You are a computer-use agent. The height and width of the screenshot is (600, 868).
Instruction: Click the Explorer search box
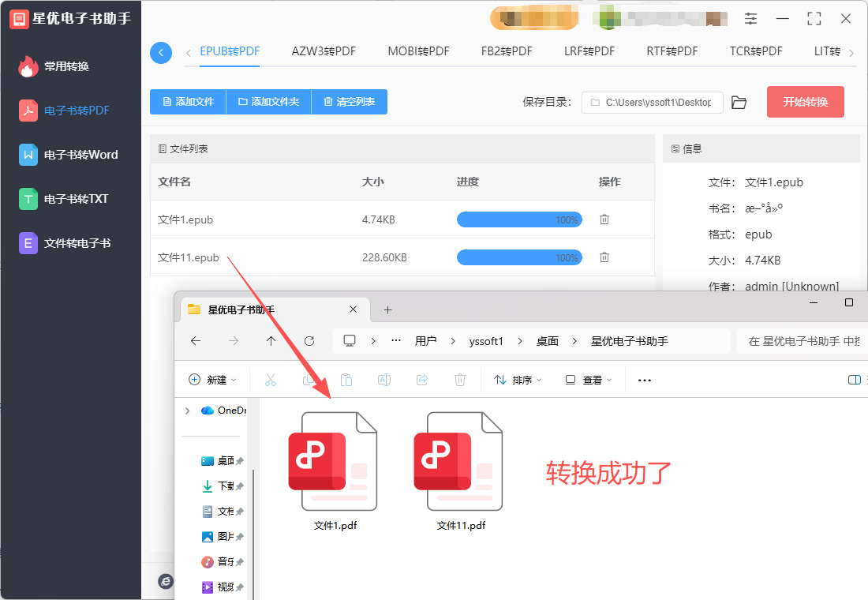point(803,341)
